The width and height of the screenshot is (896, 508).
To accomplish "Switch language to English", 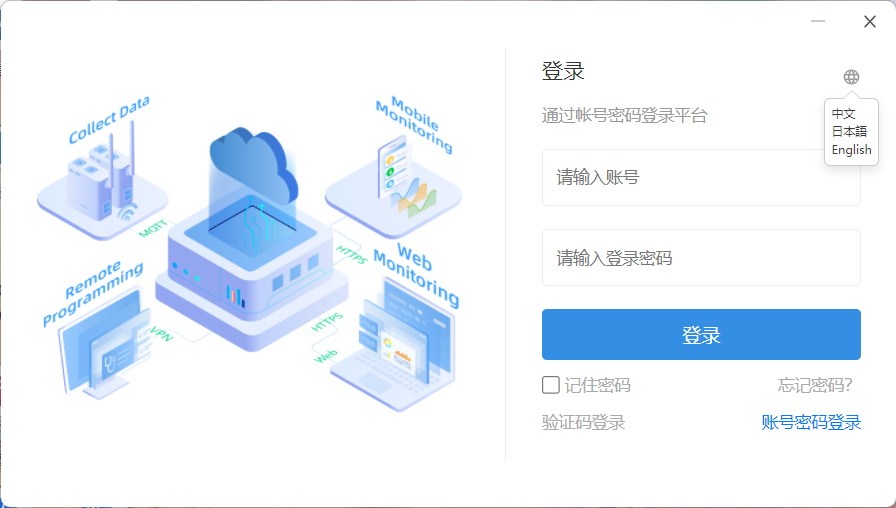I will coord(851,150).
